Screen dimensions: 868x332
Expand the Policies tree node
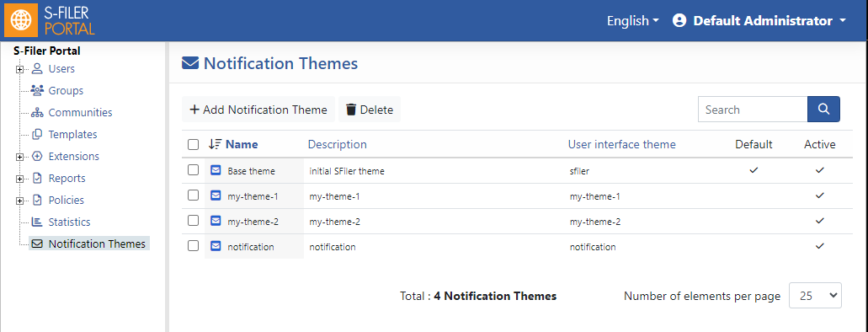20,201
